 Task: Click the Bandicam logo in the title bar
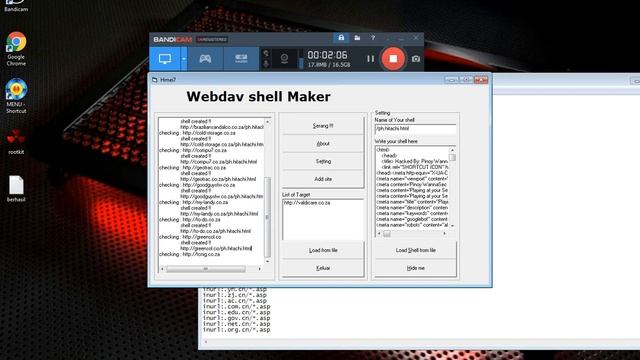tap(173, 40)
